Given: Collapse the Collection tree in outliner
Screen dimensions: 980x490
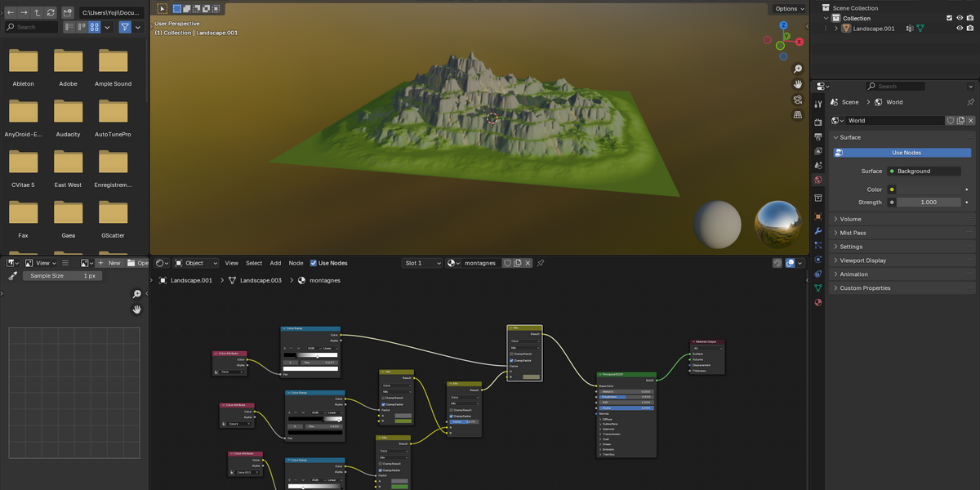Looking at the screenshot, I should pyautogui.click(x=826, y=18).
